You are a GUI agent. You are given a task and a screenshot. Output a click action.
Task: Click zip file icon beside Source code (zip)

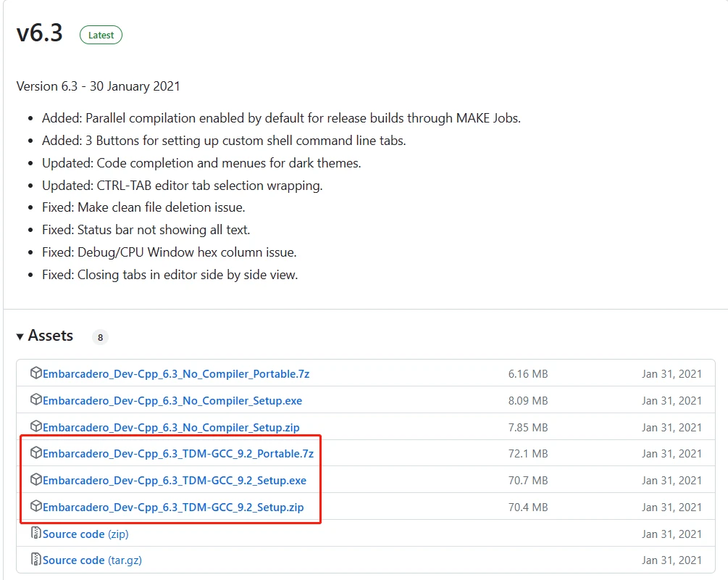[35, 533]
